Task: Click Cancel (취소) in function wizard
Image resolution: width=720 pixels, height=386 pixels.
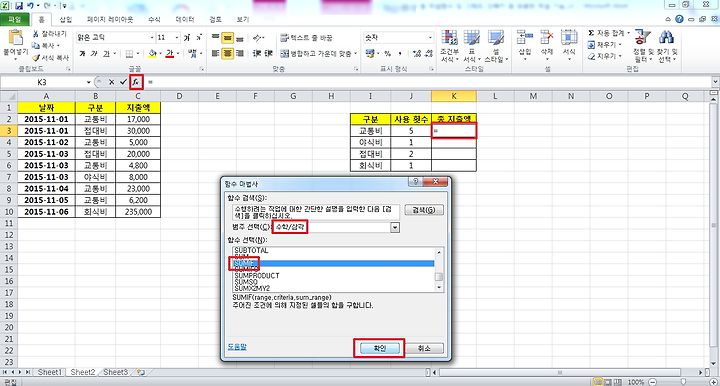Action: (424, 348)
